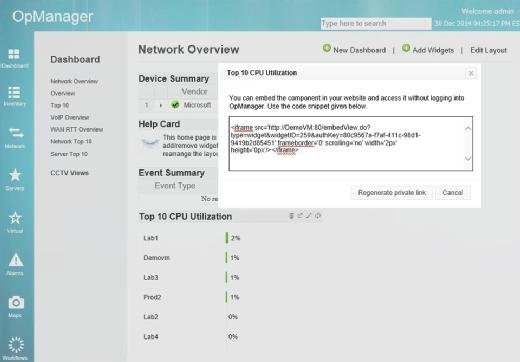The width and height of the screenshot is (520, 362).
Task: Click the Event Type column header
Action: (x=175, y=186)
